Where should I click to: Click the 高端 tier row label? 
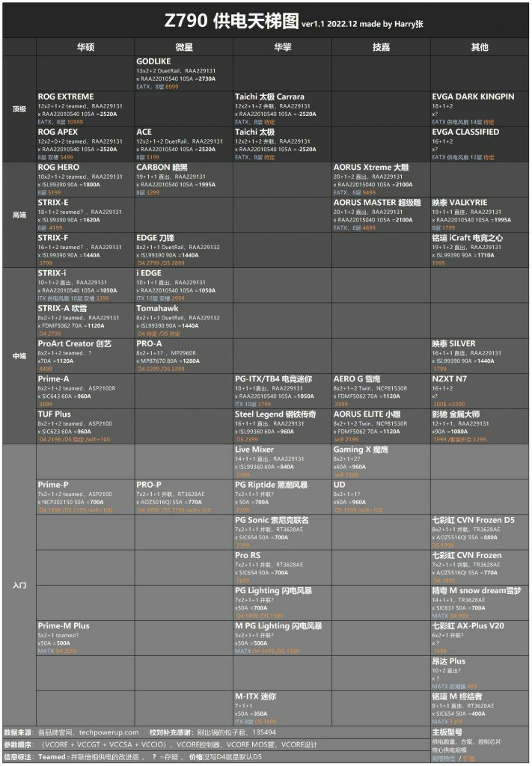coord(19,215)
